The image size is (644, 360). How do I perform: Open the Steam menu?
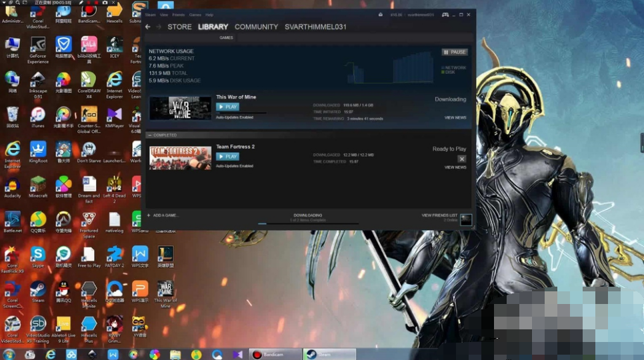click(150, 15)
